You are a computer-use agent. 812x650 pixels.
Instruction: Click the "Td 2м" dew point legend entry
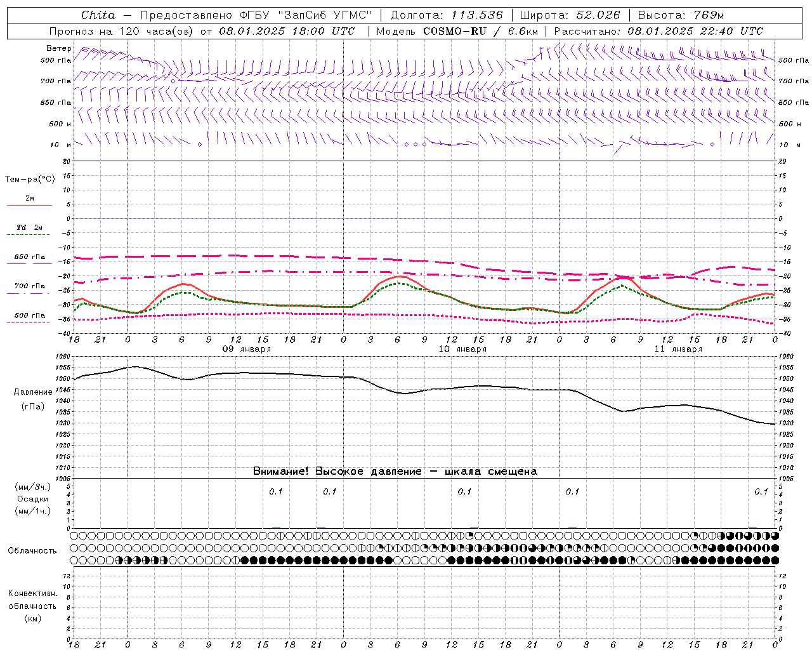point(29,227)
